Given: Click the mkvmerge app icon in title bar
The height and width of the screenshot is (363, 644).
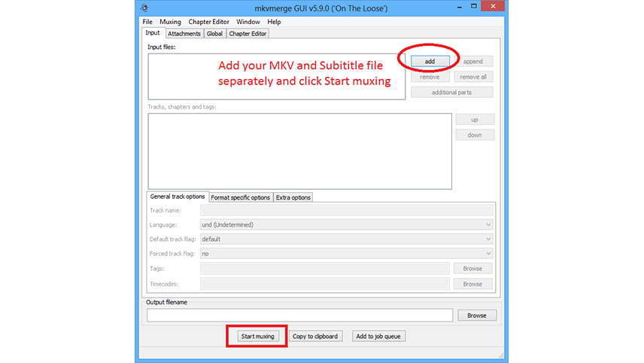Looking at the screenshot, I should click(144, 8).
